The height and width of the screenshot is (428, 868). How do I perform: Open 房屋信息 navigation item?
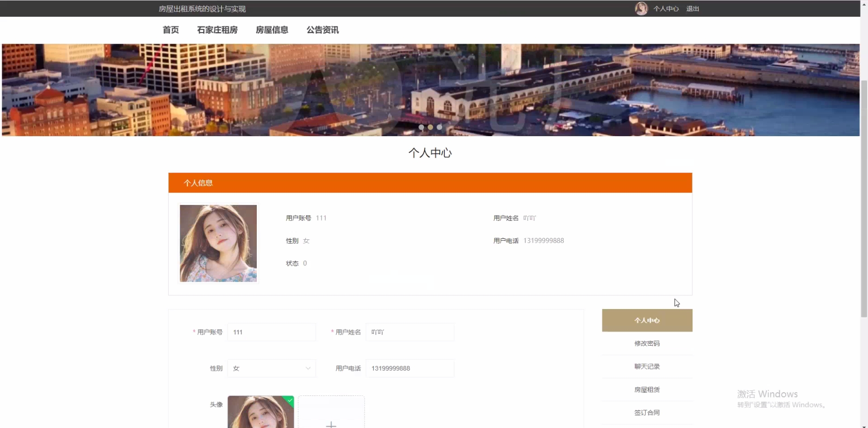tap(272, 30)
